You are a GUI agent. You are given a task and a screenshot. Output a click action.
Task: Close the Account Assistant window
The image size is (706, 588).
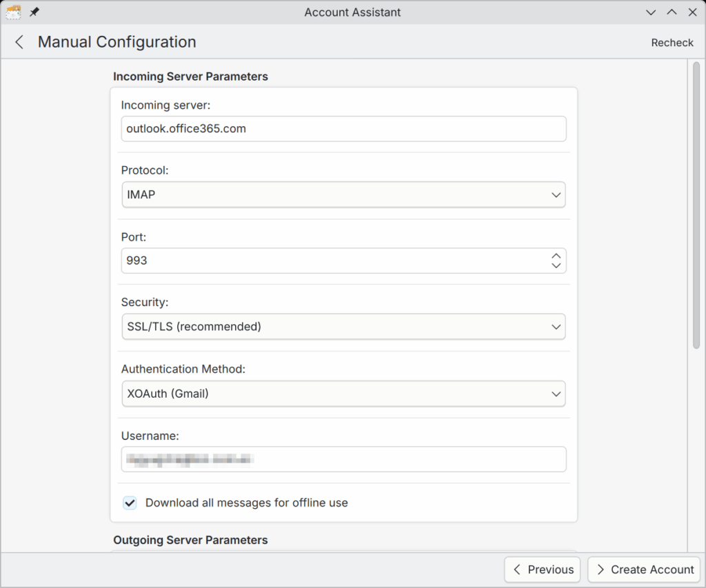(x=692, y=12)
